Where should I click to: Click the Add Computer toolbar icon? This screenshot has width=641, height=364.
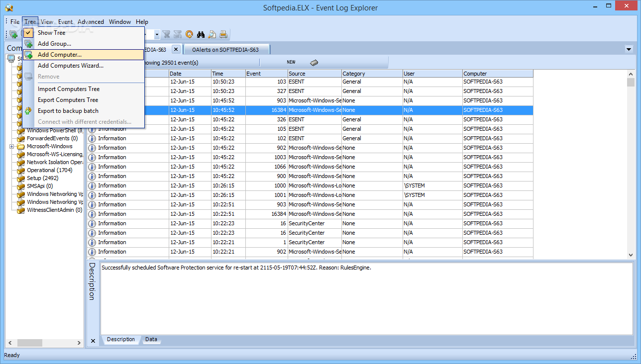tap(13, 34)
